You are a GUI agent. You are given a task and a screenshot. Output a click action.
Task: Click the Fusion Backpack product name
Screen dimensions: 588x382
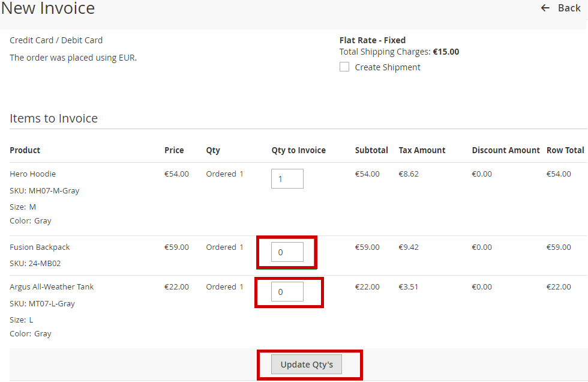[x=40, y=247]
